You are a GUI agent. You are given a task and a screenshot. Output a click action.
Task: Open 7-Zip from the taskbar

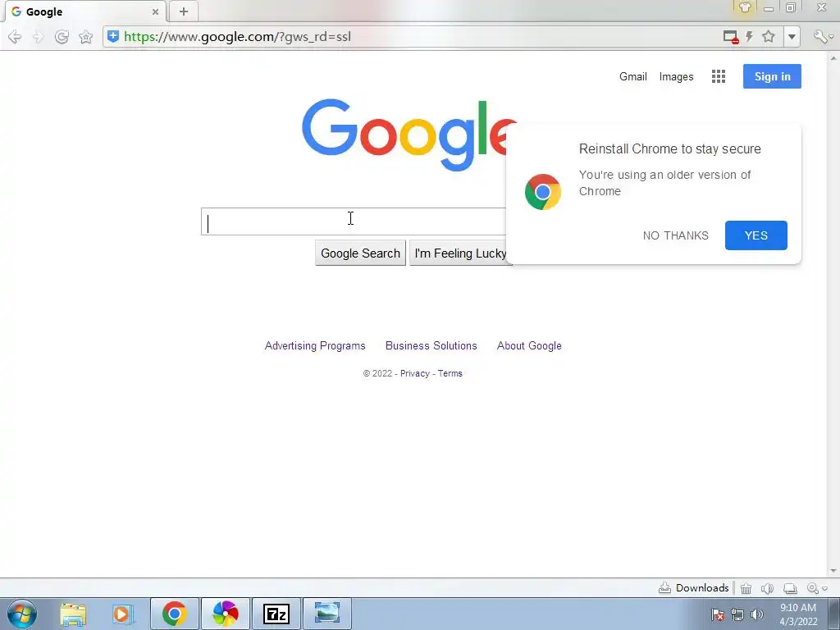point(276,614)
